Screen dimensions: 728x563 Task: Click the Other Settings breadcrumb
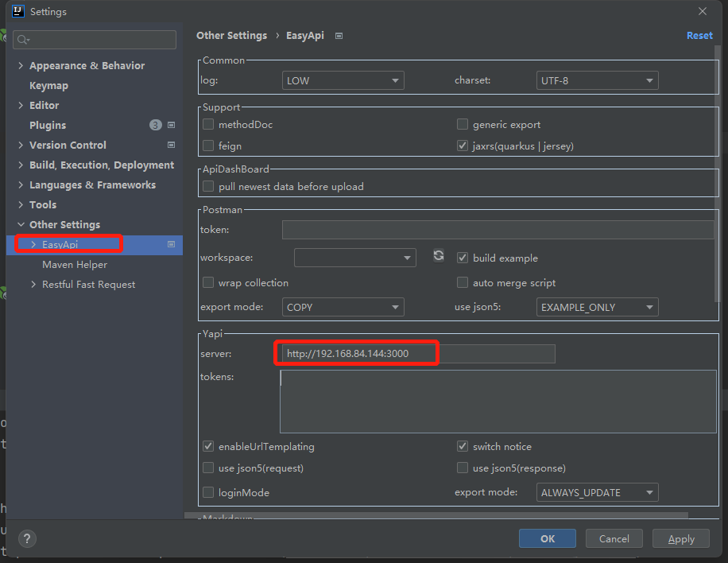(232, 36)
